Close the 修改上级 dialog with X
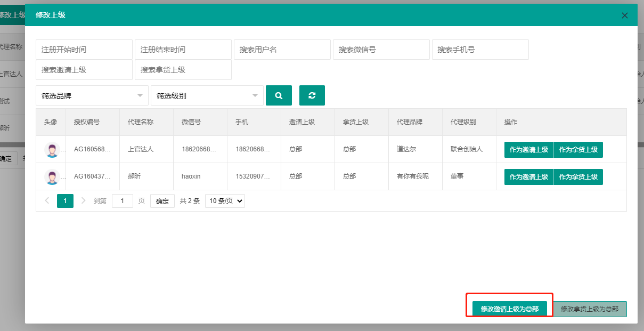This screenshot has width=644, height=331. tap(625, 15)
